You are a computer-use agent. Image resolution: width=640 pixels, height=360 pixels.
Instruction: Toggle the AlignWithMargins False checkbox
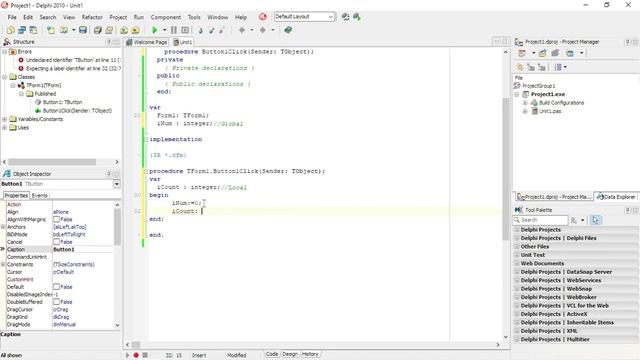pos(56,220)
